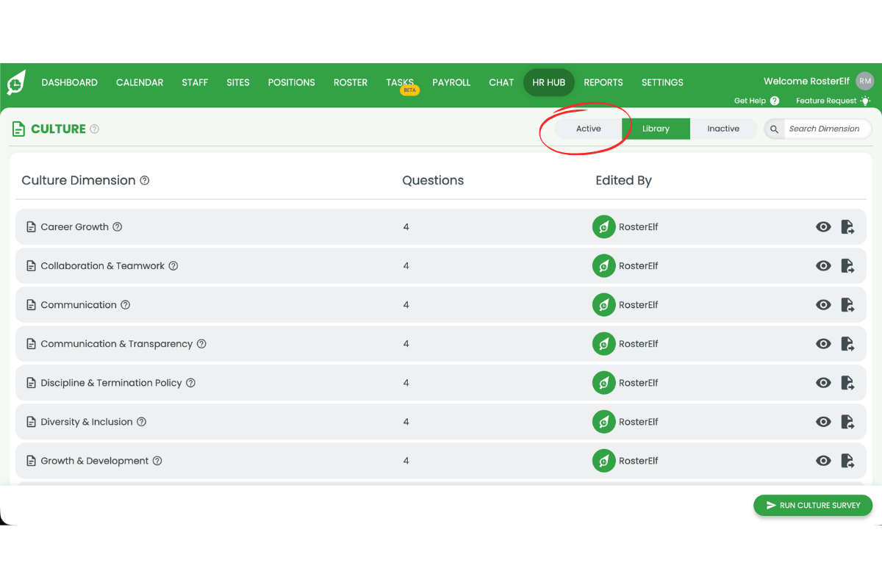Click the Search Dimension input field

(x=826, y=129)
